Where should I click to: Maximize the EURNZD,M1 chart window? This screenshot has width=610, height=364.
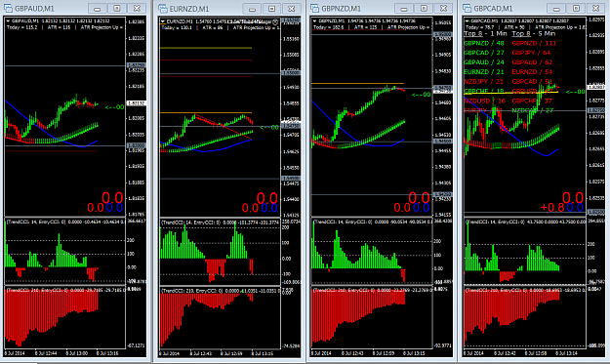click(271, 8)
